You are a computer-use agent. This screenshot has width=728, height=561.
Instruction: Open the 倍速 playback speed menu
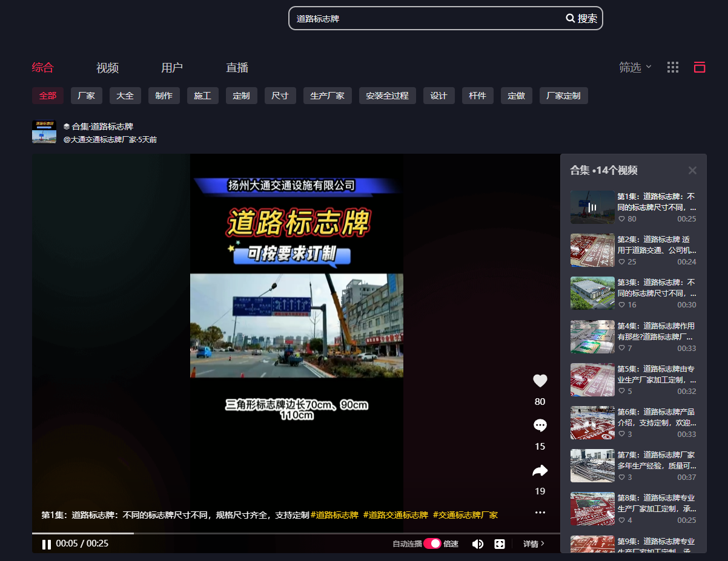[x=451, y=543]
